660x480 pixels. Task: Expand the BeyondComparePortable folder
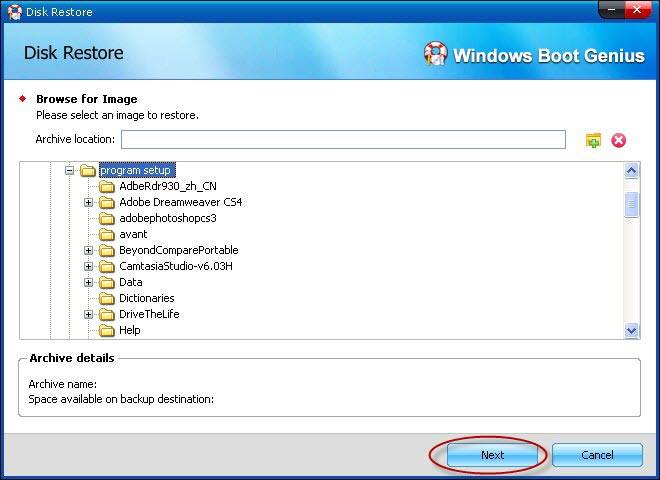(88, 251)
